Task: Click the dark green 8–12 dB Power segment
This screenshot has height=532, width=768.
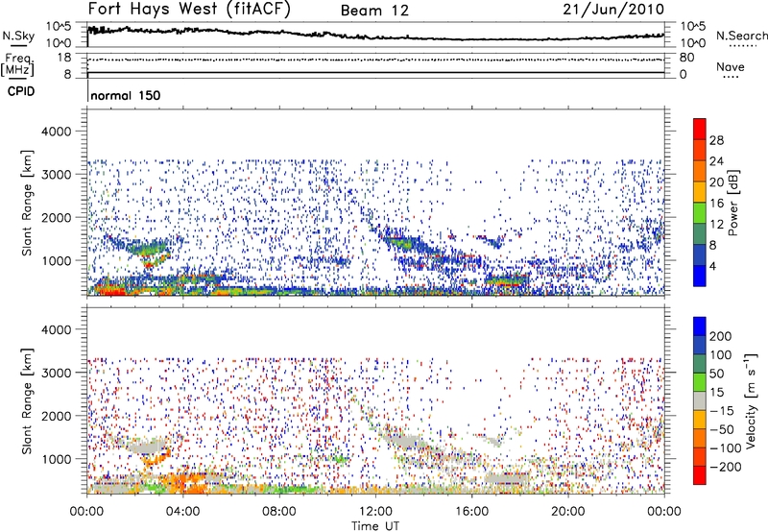Action: click(x=700, y=233)
